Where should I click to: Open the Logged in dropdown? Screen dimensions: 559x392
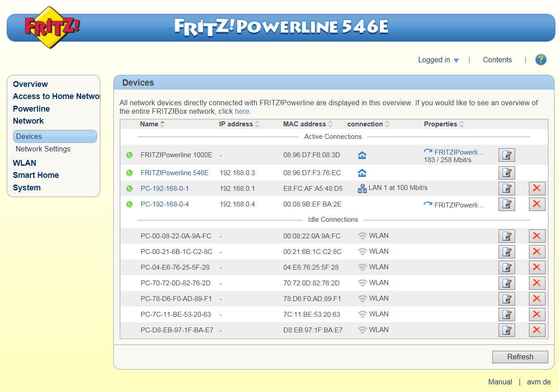coord(439,60)
